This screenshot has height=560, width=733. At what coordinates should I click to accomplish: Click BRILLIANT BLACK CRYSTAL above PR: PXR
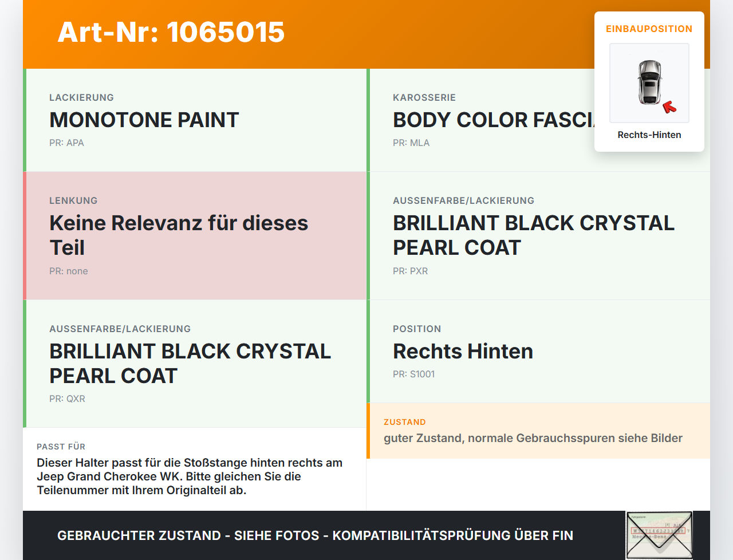(534, 235)
